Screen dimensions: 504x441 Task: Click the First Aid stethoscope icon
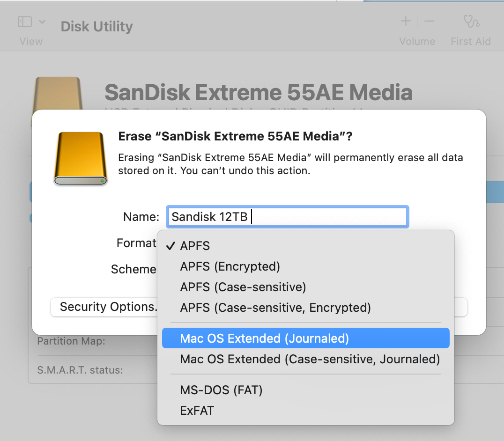(471, 21)
